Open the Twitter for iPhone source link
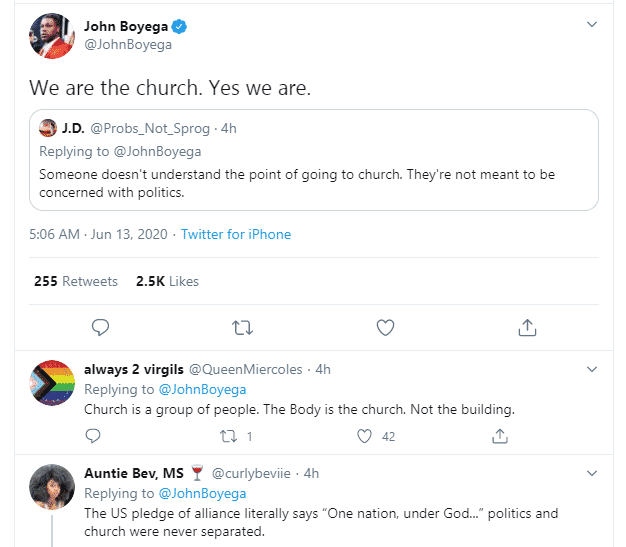Image resolution: width=626 pixels, height=547 pixels. (x=236, y=234)
